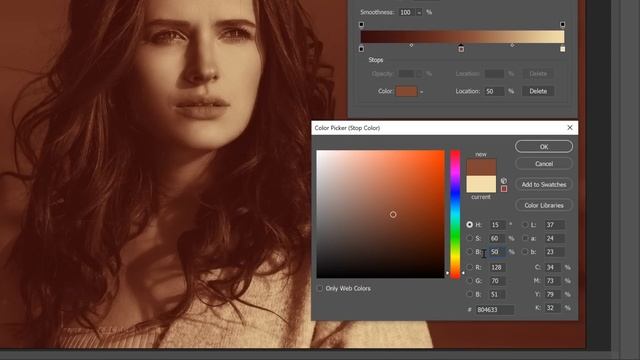The image size is (640, 360).
Task: Select the B brightness radio button
Action: [470, 251]
